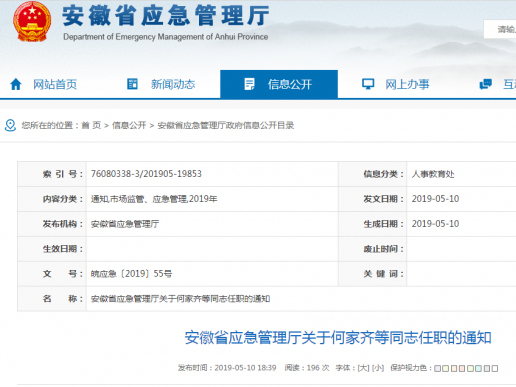Click the national emblem logo
Viewport: 516px width, 387px height.
tap(32, 21)
